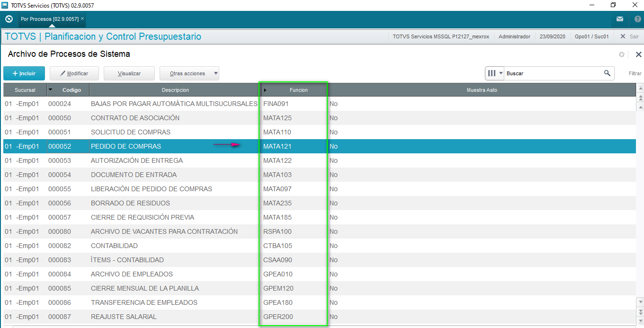Select the Por Procesos tab
The height and width of the screenshot is (328, 644).
[49, 19]
